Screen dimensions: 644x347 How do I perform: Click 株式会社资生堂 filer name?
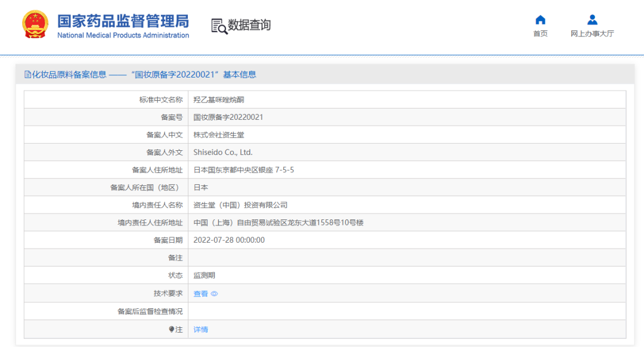coord(219,135)
